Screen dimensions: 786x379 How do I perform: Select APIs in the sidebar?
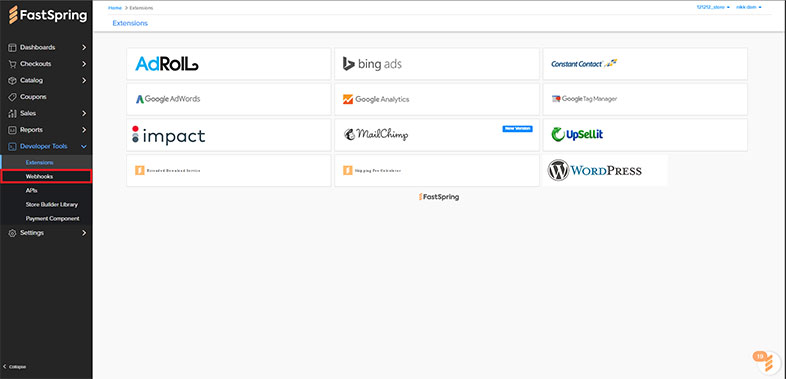[32, 191]
